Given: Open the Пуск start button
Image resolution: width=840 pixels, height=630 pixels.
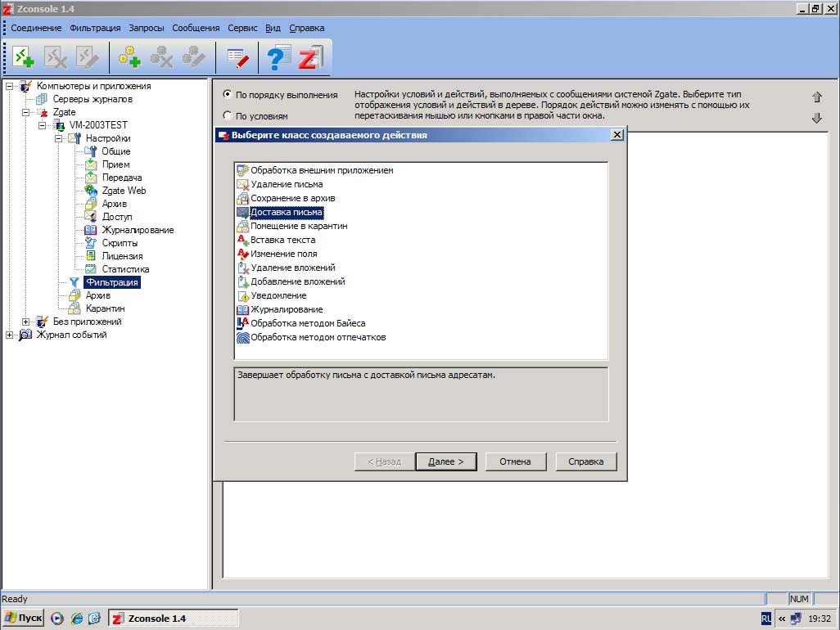Looking at the screenshot, I should point(23,618).
